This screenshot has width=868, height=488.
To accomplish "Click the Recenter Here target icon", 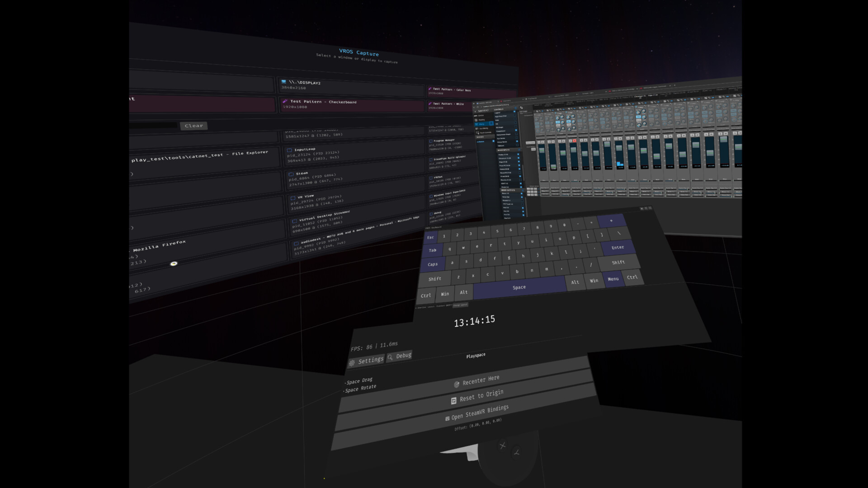I will tap(457, 385).
